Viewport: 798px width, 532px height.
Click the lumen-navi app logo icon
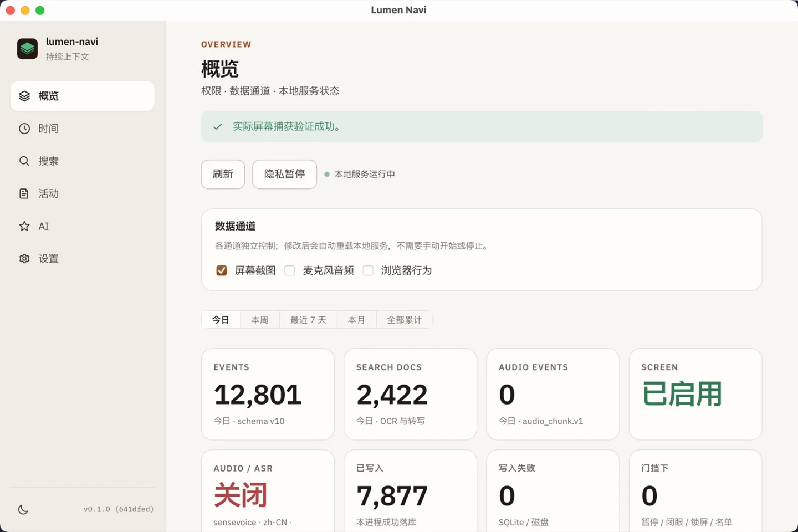point(27,49)
